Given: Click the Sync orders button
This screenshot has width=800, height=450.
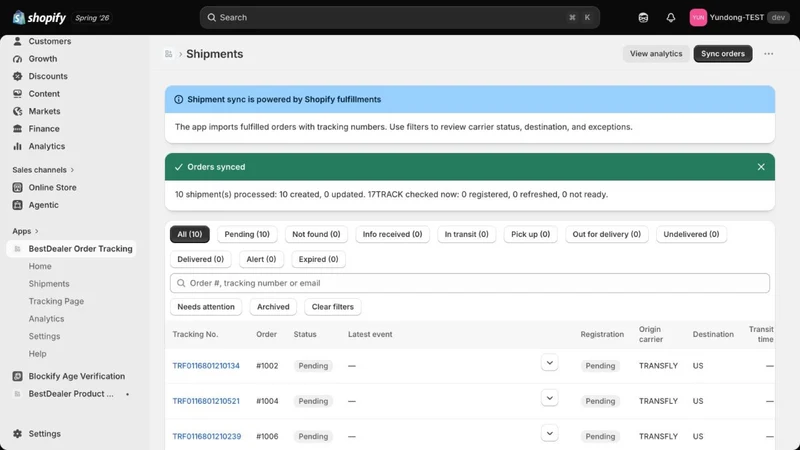Looking at the screenshot, I should point(722,54).
